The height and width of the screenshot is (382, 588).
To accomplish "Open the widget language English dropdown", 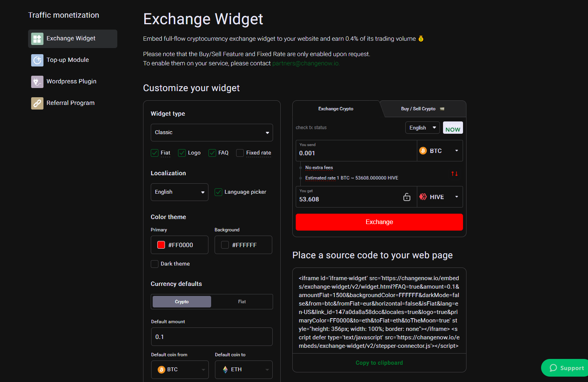I will click(423, 128).
